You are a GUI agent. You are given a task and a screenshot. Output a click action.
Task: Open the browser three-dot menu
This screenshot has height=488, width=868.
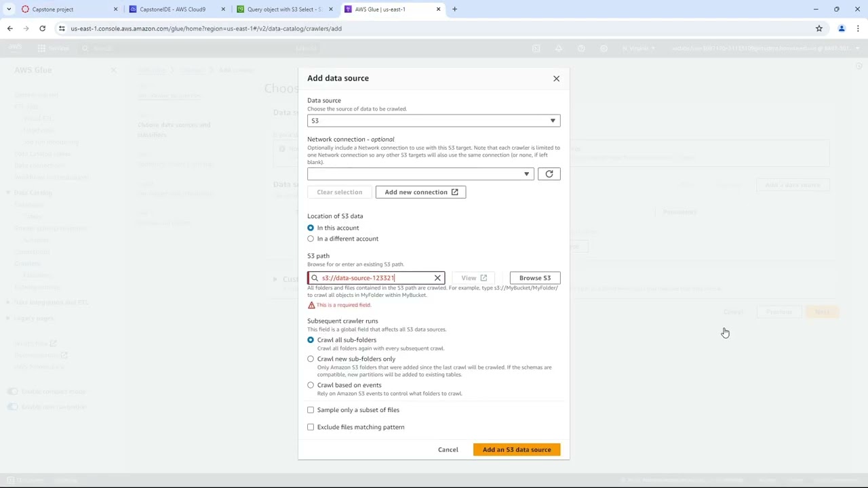click(x=858, y=28)
